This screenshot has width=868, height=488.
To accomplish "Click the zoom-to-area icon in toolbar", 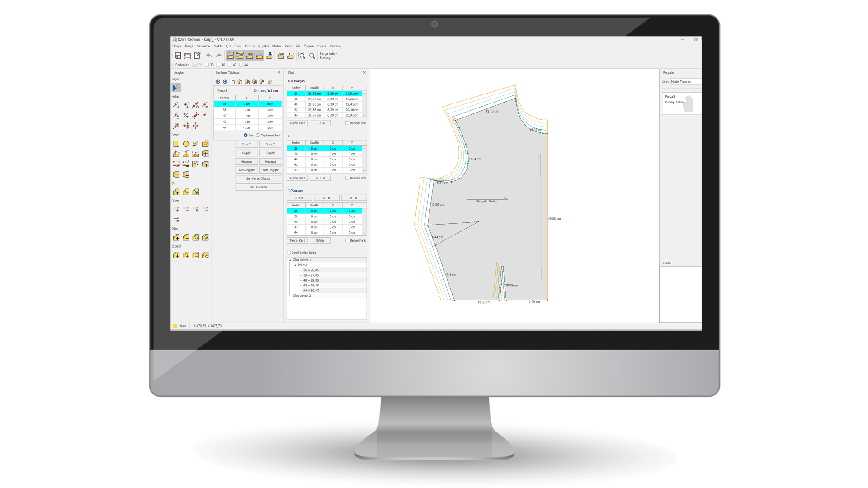I will point(302,56).
